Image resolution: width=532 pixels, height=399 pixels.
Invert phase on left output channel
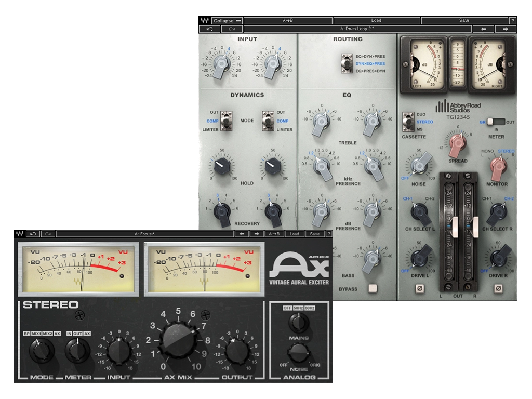420,289
